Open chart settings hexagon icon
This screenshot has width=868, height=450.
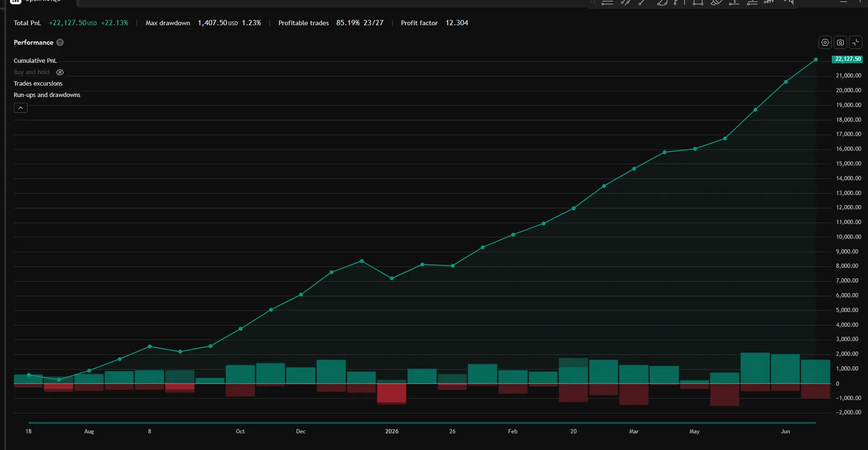pyautogui.click(x=825, y=42)
